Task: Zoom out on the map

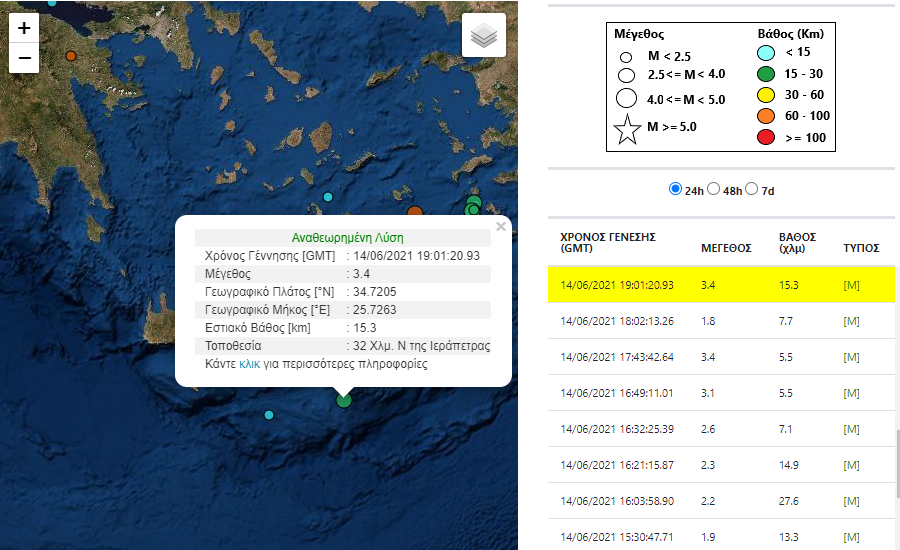Action: 24,59
